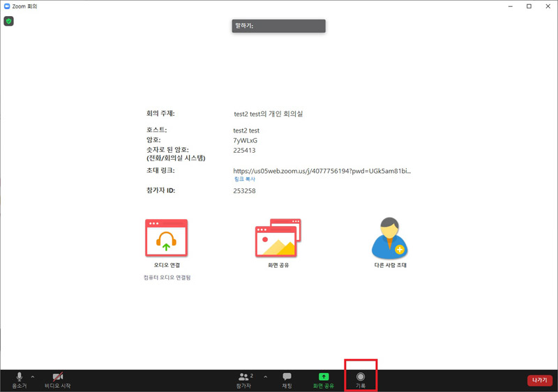Click 컴퓨터 오디오 연결됨 status text
Screen dimensions: 558x392
pyautogui.click(x=167, y=278)
